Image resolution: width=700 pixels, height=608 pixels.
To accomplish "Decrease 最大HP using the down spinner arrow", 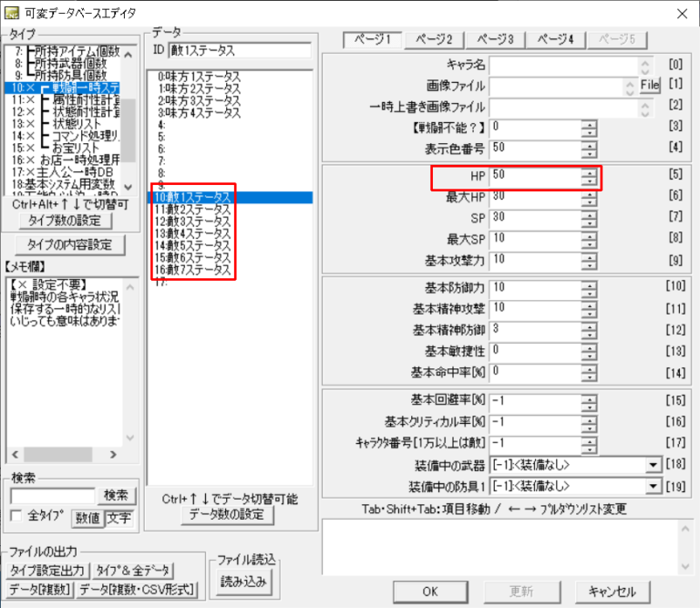I will pyautogui.click(x=590, y=200).
